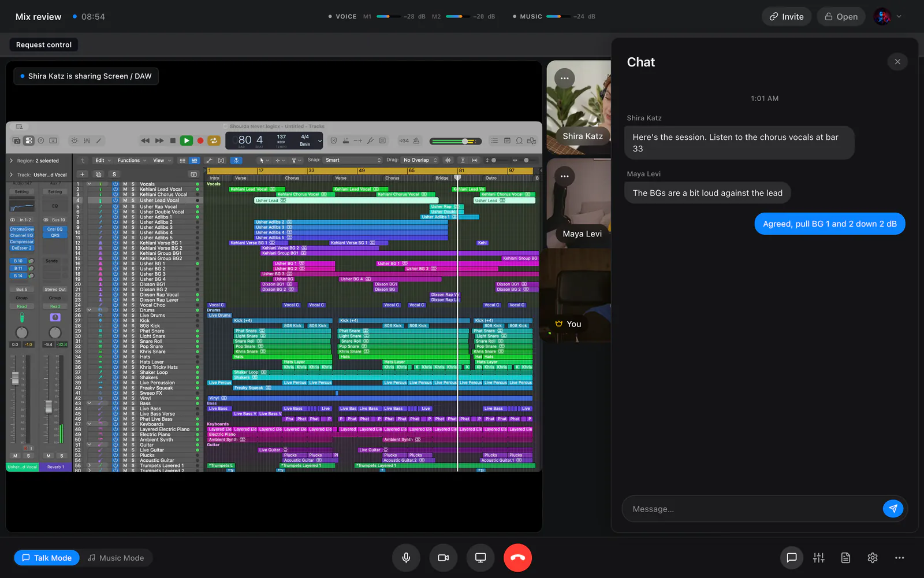The image size is (924, 578).
Task: Toggle the M mute button on Vocals track
Action: coord(125,184)
